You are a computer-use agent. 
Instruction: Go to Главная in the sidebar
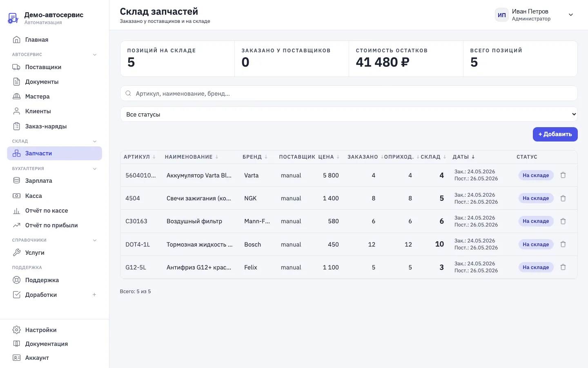(x=55, y=40)
